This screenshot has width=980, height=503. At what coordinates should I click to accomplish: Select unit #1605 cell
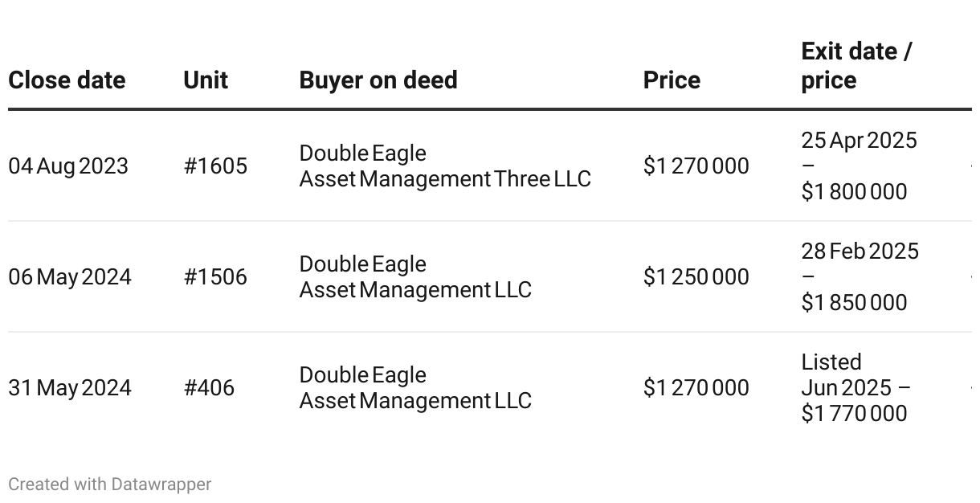click(x=215, y=166)
